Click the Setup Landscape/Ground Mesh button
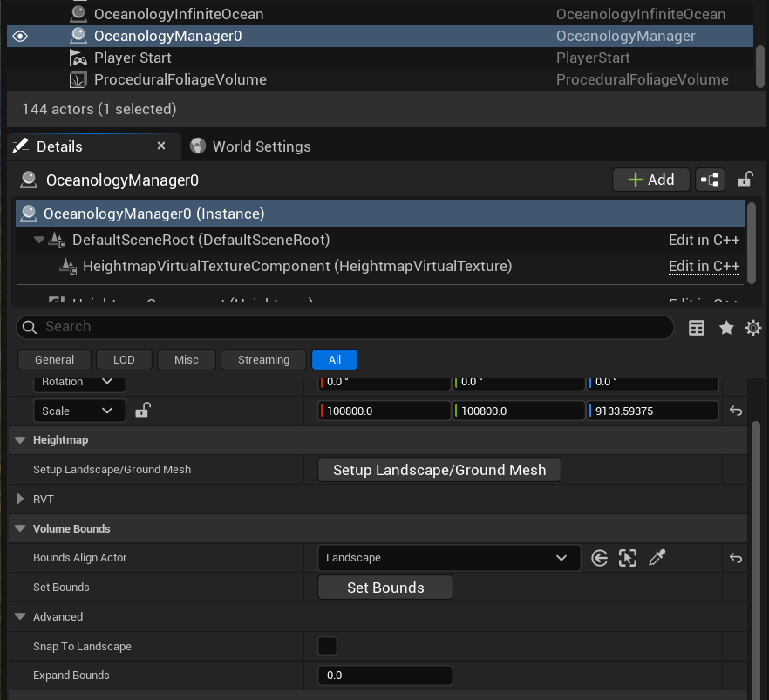 point(439,469)
